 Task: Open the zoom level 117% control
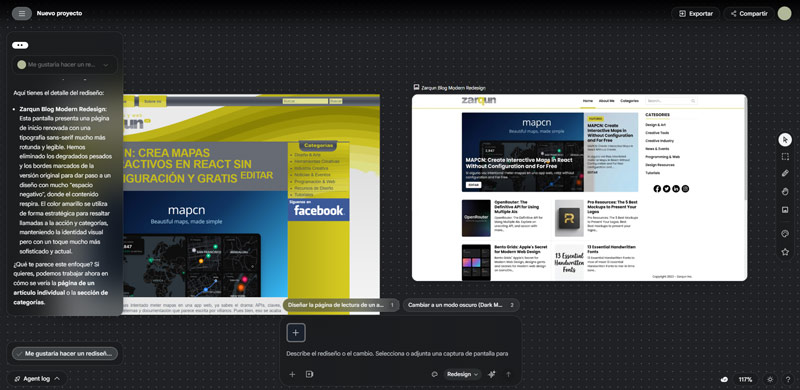(x=745, y=379)
